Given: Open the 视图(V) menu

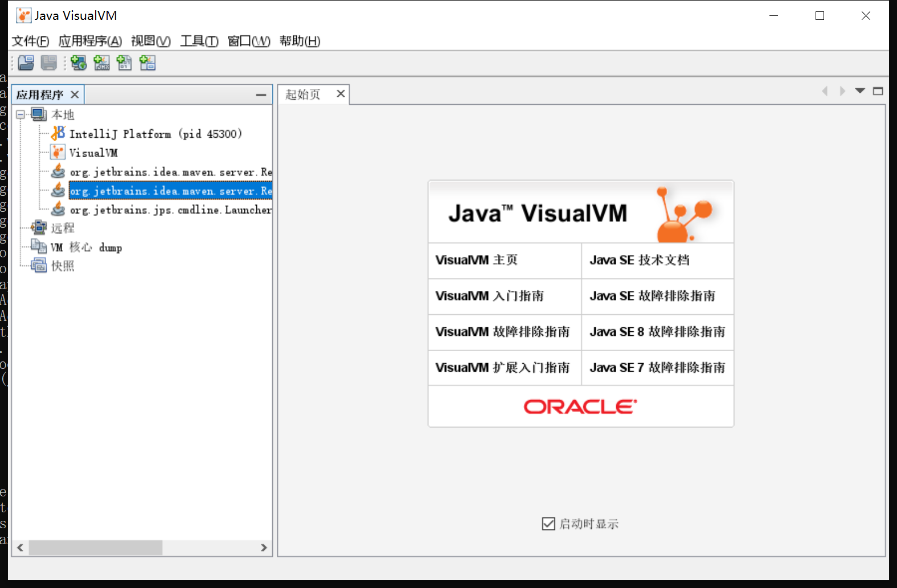Looking at the screenshot, I should click(151, 41).
